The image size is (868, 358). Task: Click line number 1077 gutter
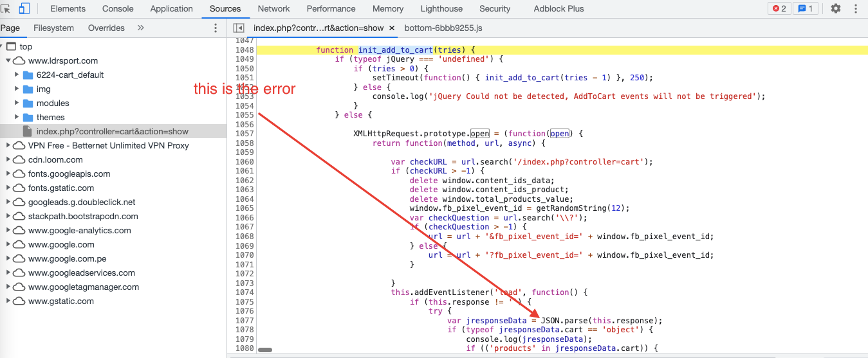tap(245, 320)
